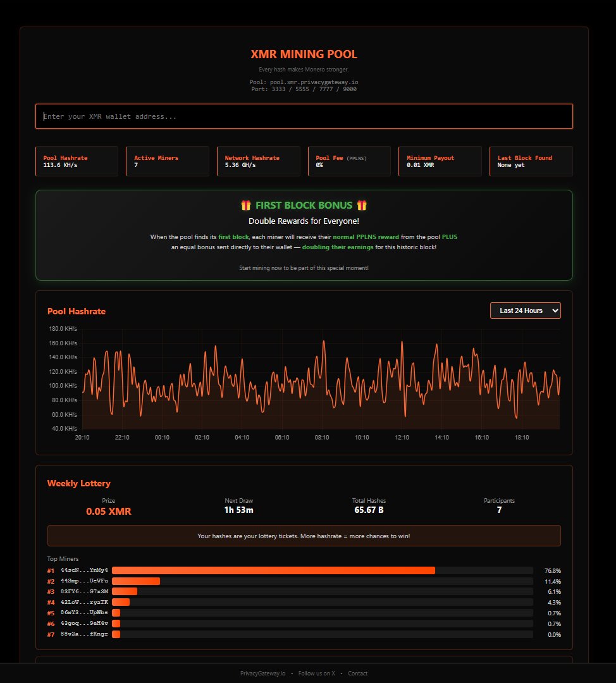
Task: Click miner address 44Smp...UeVFu
Action: pyautogui.click(x=84, y=581)
